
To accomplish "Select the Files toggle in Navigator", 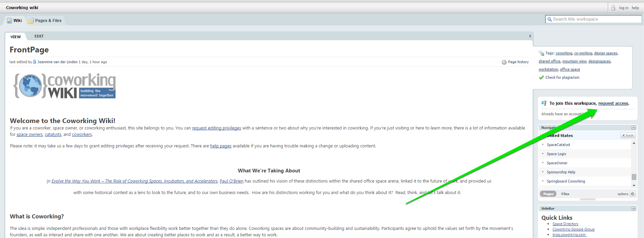I will 565,194.
